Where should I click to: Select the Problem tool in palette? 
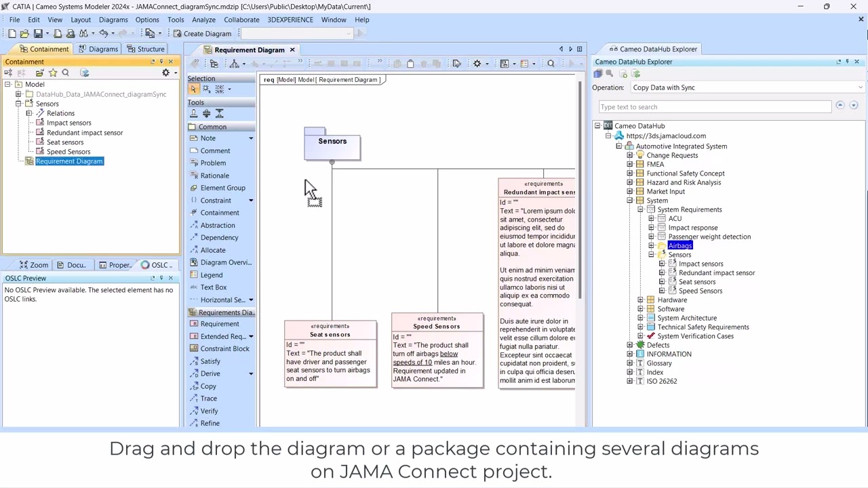point(213,163)
